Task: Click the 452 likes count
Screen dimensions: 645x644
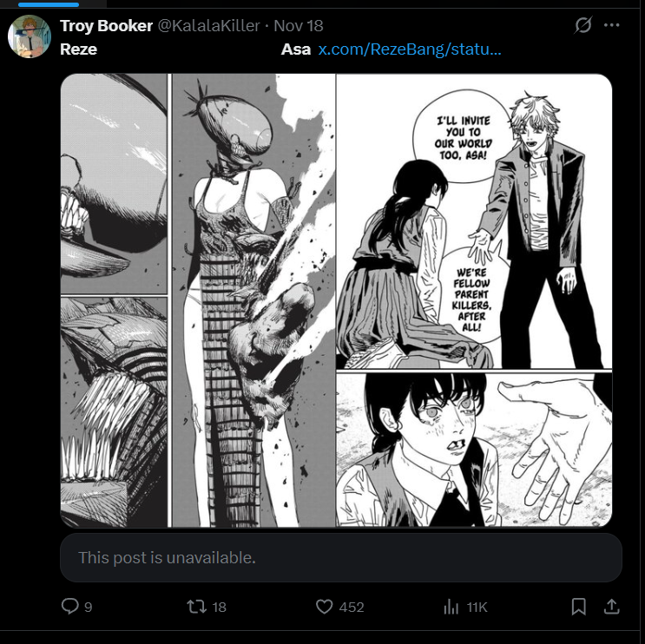Action: (x=352, y=607)
